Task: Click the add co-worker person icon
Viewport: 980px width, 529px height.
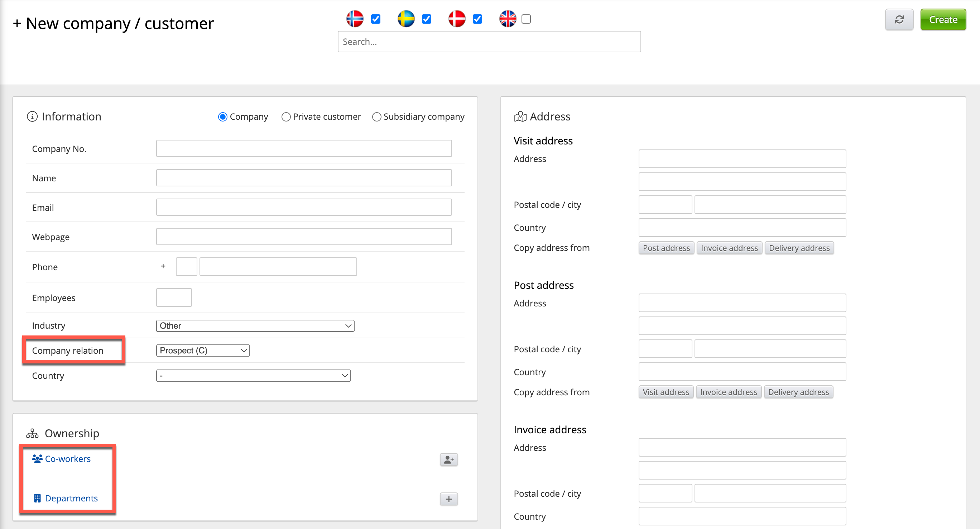Action: click(448, 460)
